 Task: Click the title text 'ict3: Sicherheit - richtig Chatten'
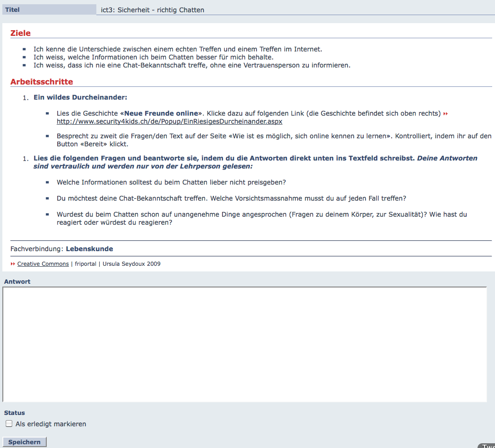pos(153,10)
